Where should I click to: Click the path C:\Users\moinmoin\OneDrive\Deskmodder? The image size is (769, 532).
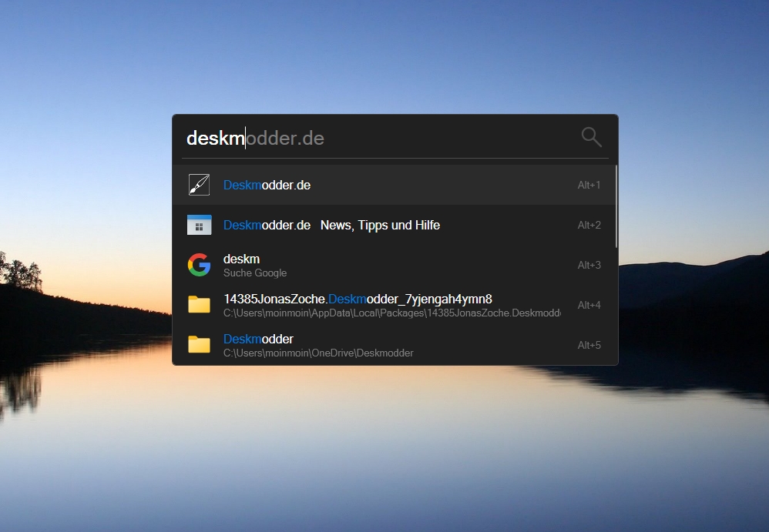[x=318, y=353]
